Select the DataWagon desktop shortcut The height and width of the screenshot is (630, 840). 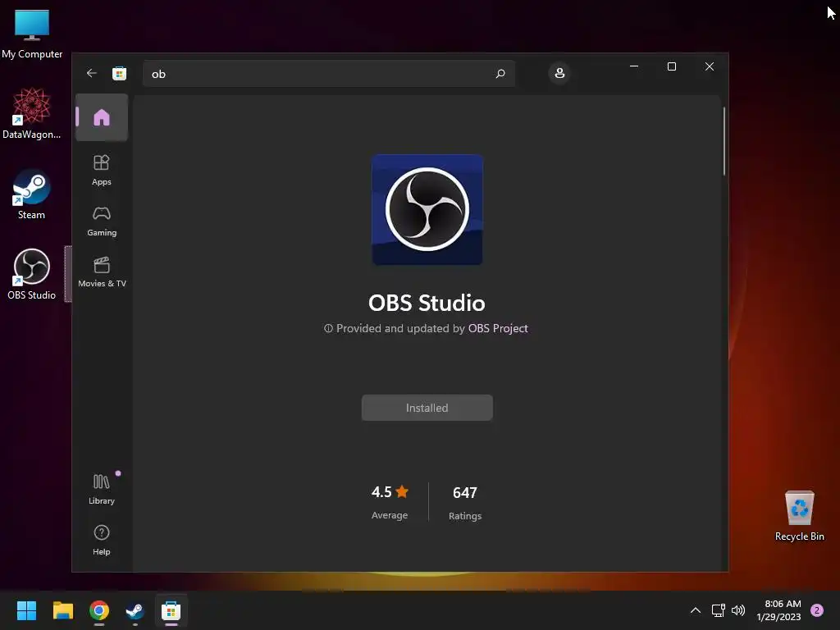click(32, 113)
